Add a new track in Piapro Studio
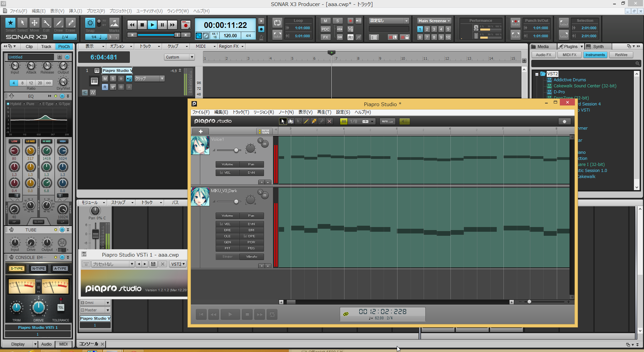The width and height of the screenshot is (644, 352). click(201, 131)
